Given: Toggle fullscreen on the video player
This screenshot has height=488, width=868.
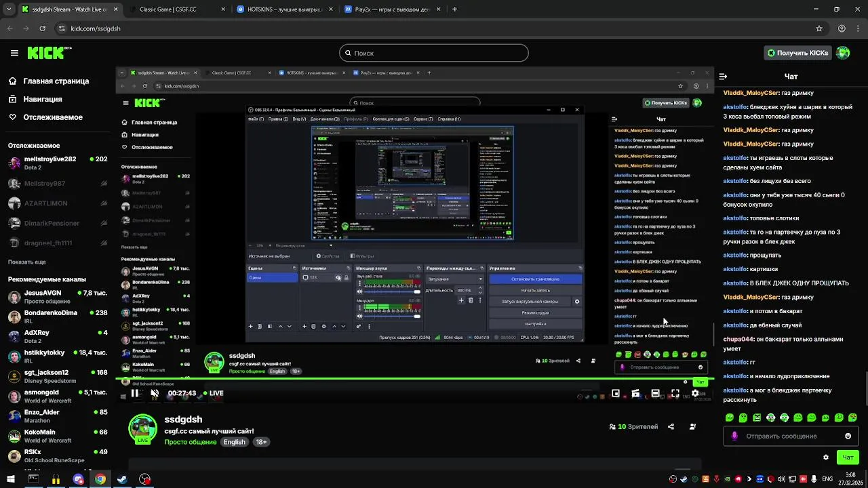Looking at the screenshot, I should (675, 393).
